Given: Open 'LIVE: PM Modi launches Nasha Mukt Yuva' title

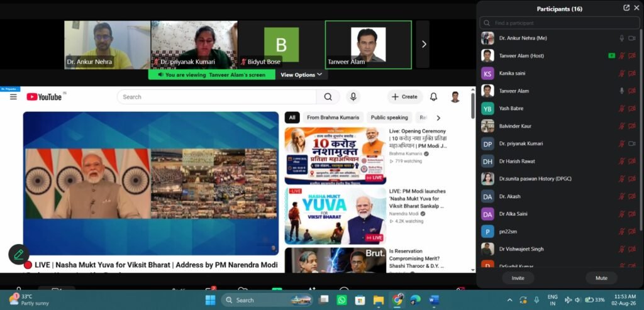Looking at the screenshot, I should (x=418, y=198).
